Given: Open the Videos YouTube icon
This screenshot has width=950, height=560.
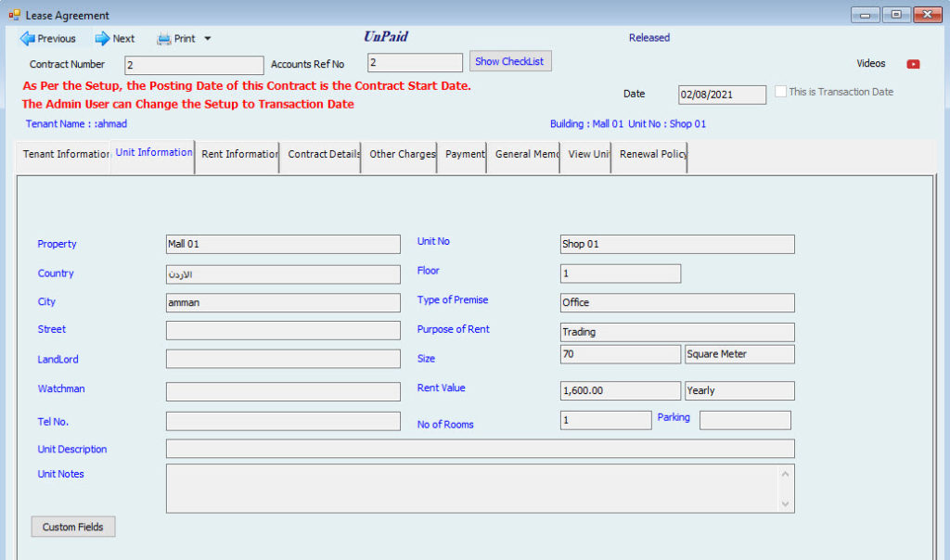Looking at the screenshot, I should click(x=913, y=64).
